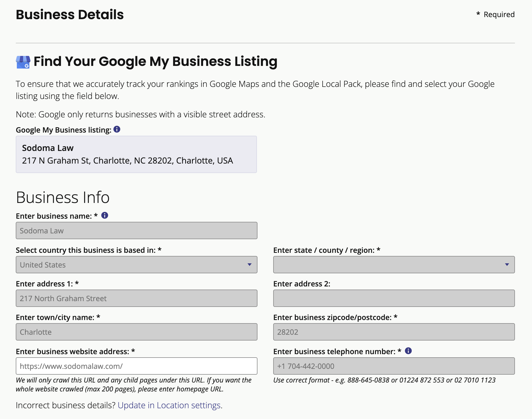The height and width of the screenshot is (419, 532).
Task: Click the asterisk next to Required label
Action: coord(478,14)
